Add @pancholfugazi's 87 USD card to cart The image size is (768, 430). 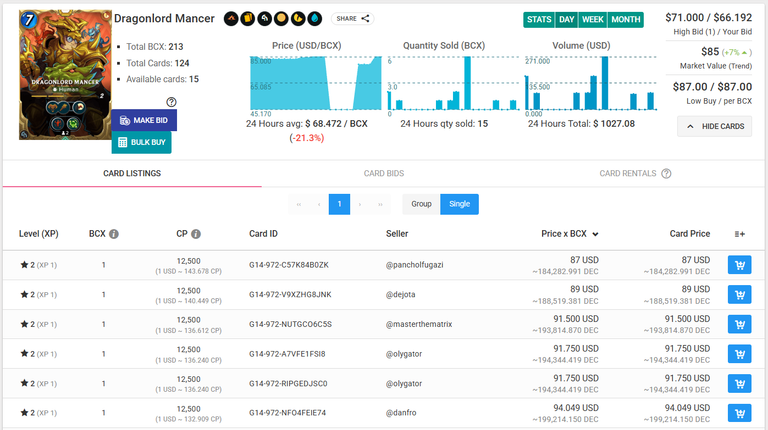pyautogui.click(x=740, y=265)
